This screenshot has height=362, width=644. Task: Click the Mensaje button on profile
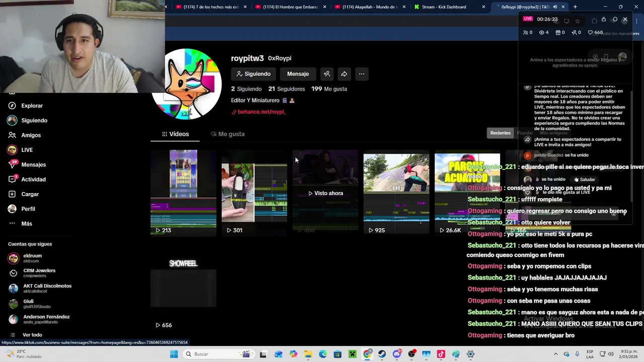pyautogui.click(x=298, y=74)
